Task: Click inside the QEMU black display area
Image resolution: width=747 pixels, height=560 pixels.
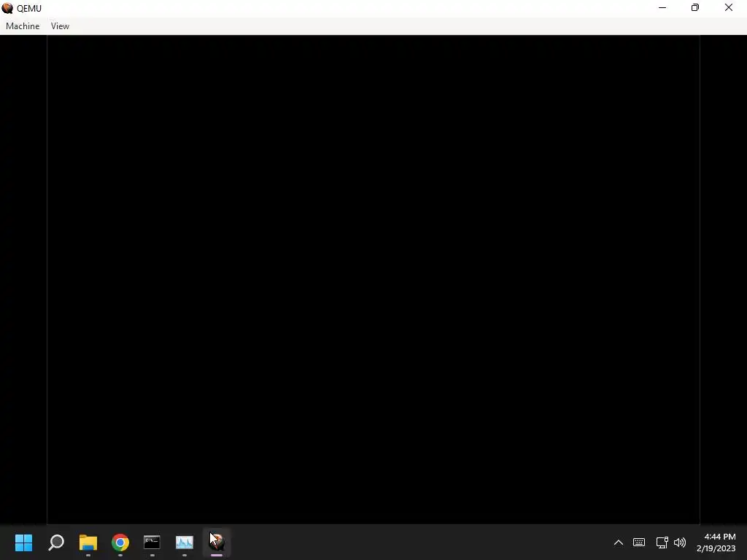Action: pos(373,279)
